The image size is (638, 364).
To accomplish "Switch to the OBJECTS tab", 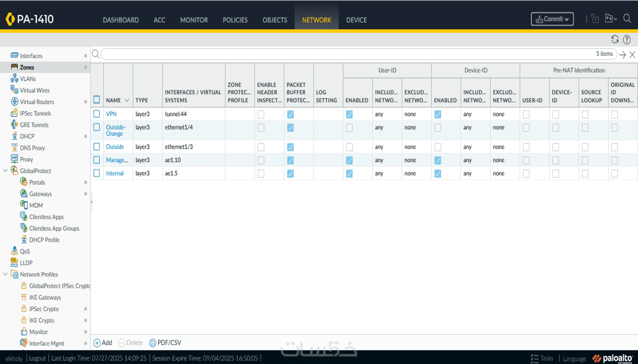I will 275,20.
